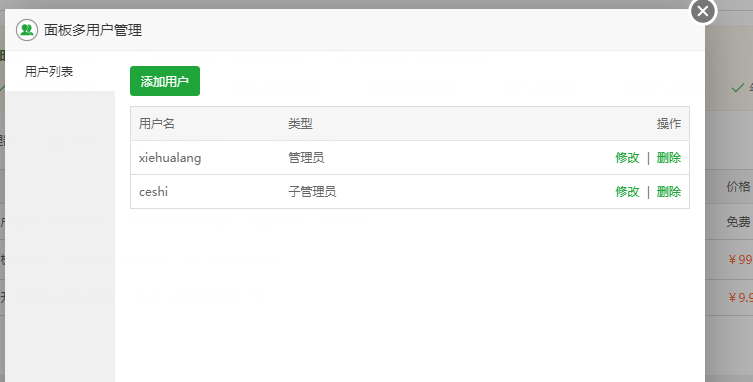Click the 添加用户 button
The image size is (753, 382).
point(165,81)
